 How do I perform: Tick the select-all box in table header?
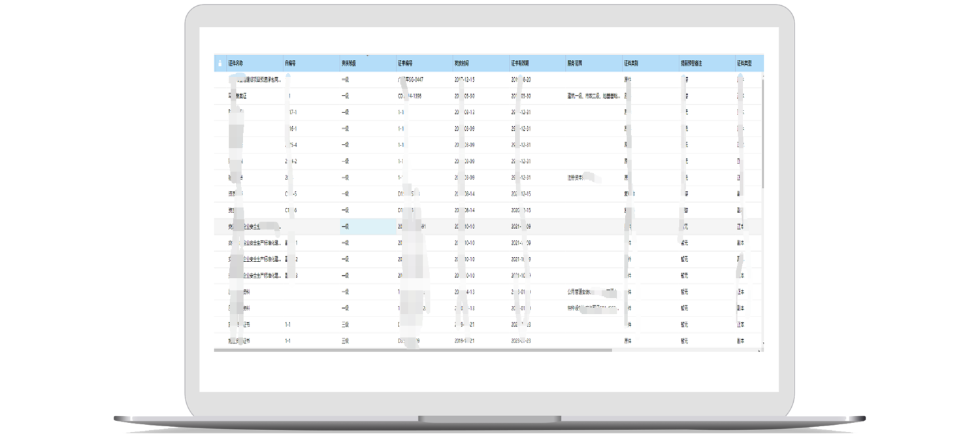[x=220, y=64]
